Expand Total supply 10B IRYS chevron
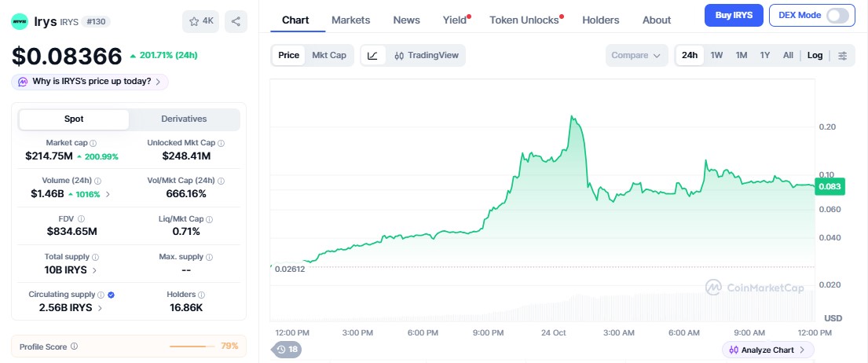The width and height of the screenshot is (868, 363). click(x=94, y=270)
